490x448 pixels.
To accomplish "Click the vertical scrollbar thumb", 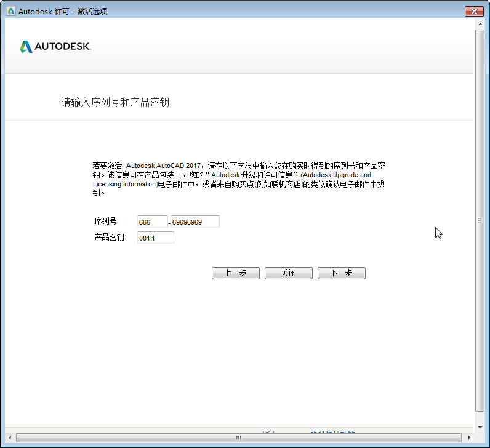I will (480, 220).
